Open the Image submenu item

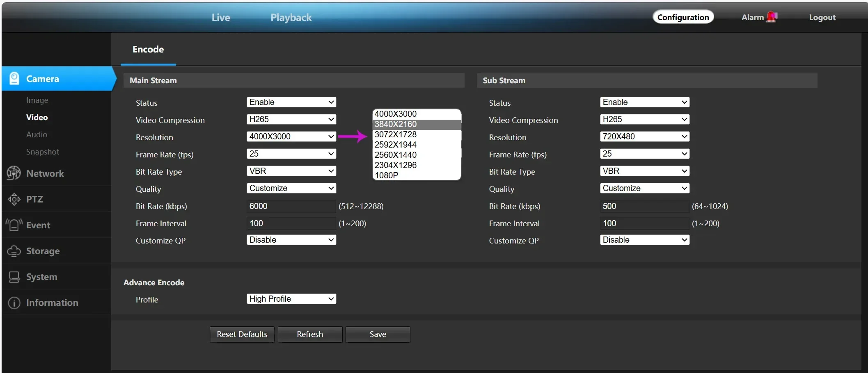click(37, 100)
